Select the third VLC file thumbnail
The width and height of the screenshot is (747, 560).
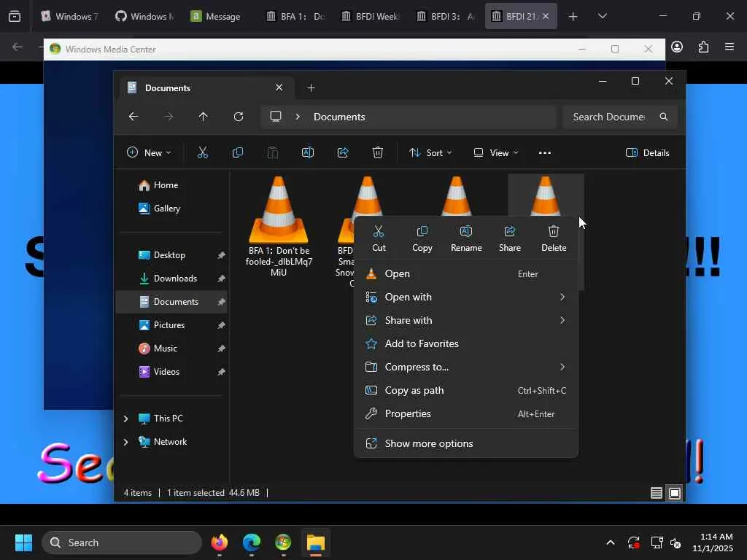tap(457, 195)
